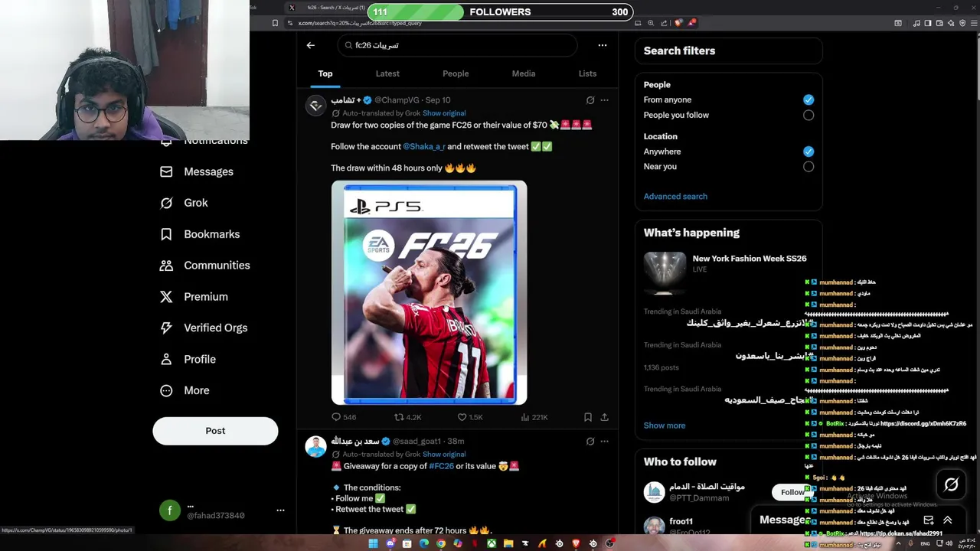
Task: Open Xbox app from the taskbar
Action: pos(492,543)
